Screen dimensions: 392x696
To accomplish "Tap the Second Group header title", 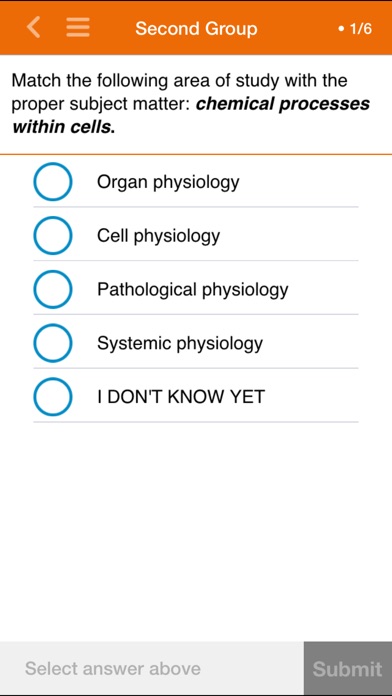I will tap(196, 28).
